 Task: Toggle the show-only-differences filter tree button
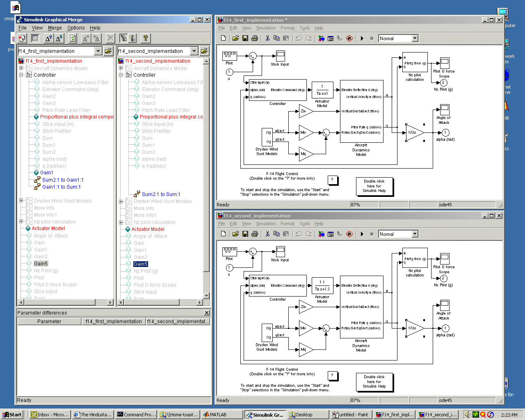[x=132, y=38]
